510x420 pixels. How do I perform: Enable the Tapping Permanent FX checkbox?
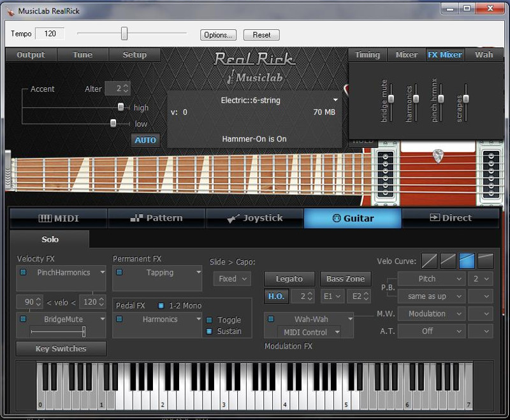coord(119,272)
